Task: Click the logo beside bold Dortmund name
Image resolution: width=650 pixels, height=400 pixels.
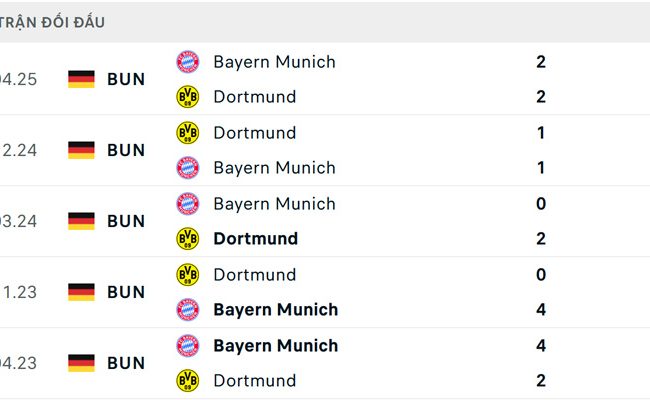Action: click(x=187, y=239)
